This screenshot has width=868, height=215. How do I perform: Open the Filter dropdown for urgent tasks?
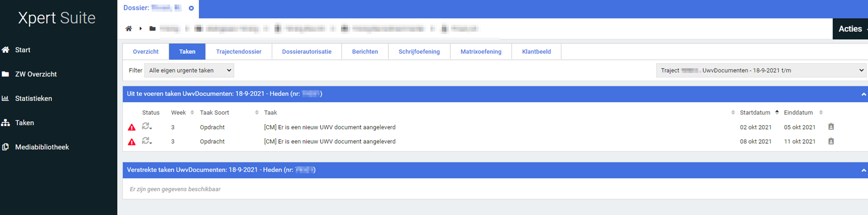tap(189, 70)
